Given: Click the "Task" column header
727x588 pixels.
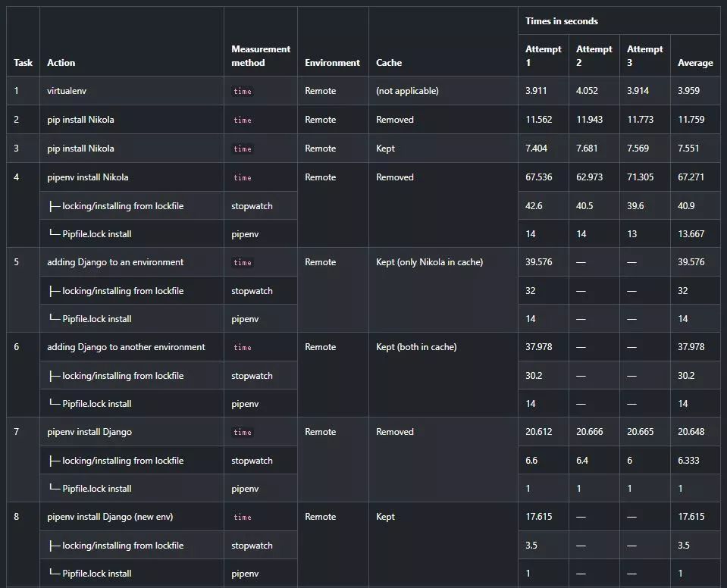Looking at the screenshot, I should (x=23, y=63).
